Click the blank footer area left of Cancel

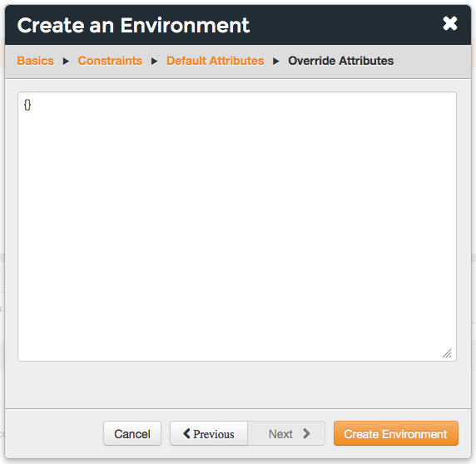click(54, 434)
